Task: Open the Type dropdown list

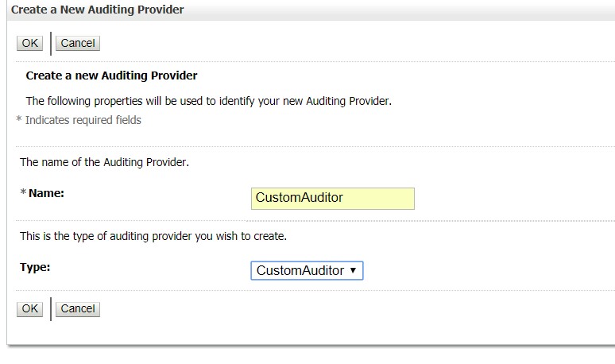Action: (x=307, y=270)
